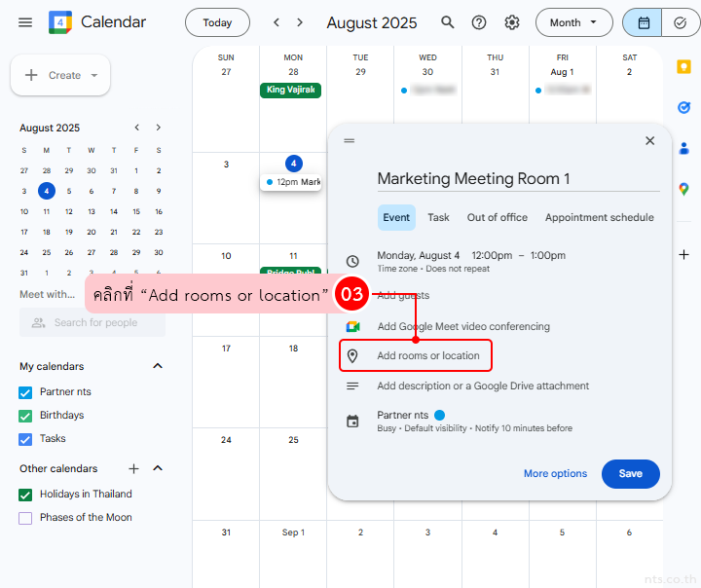Click the Save button

coord(630,474)
